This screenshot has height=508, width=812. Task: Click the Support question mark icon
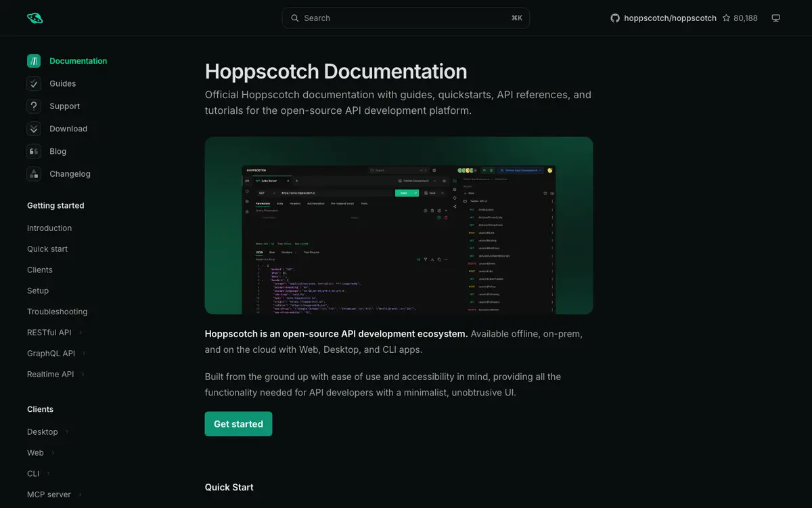click(34, 106)
